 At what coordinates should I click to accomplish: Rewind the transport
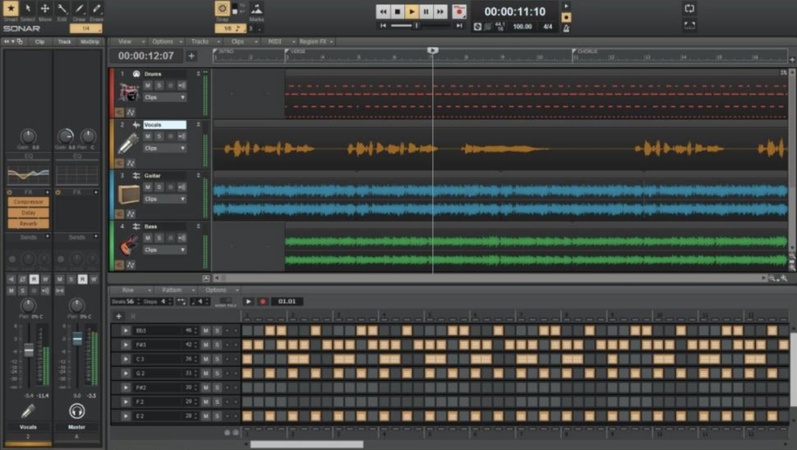point(383,11)
